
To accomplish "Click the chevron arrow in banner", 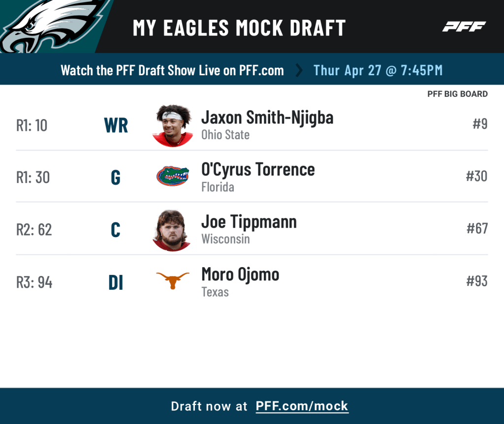I will (x=299, y=70).
